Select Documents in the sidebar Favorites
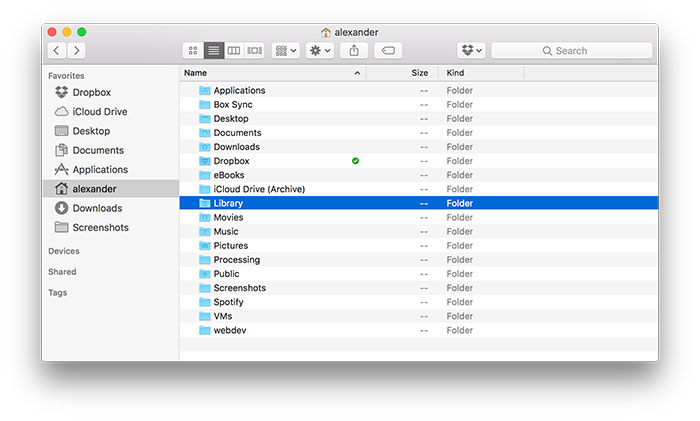700x421 pixels. (111, 150)
